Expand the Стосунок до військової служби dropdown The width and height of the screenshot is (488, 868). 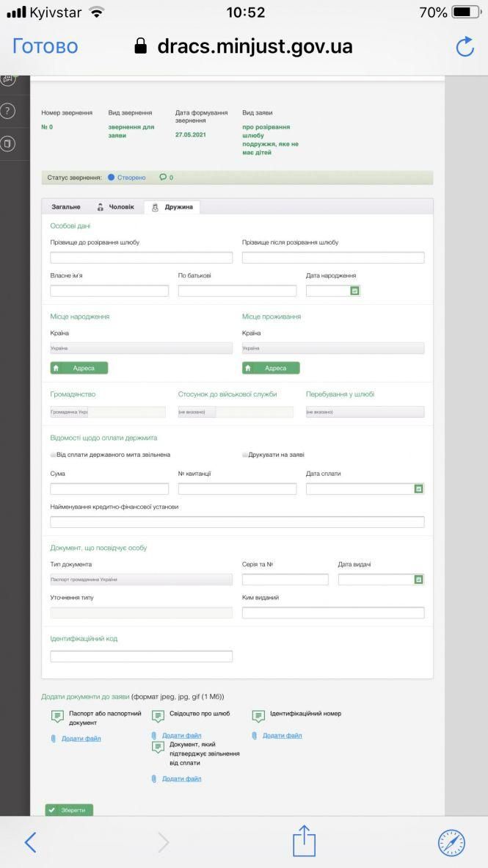(237, 412)
